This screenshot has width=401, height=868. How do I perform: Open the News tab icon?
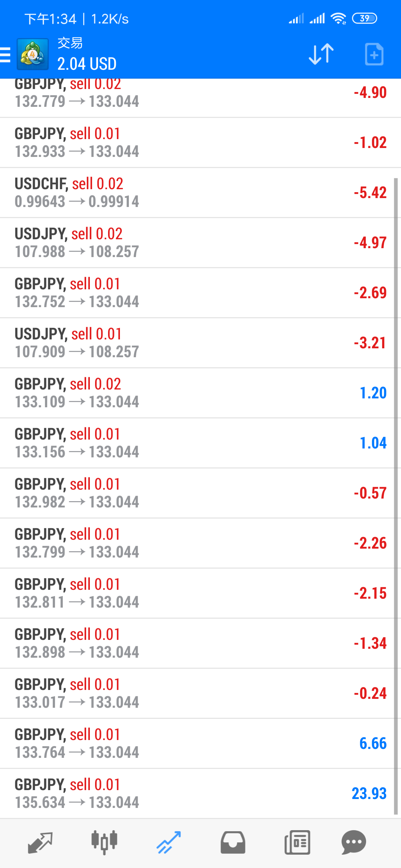pos(297,843)
